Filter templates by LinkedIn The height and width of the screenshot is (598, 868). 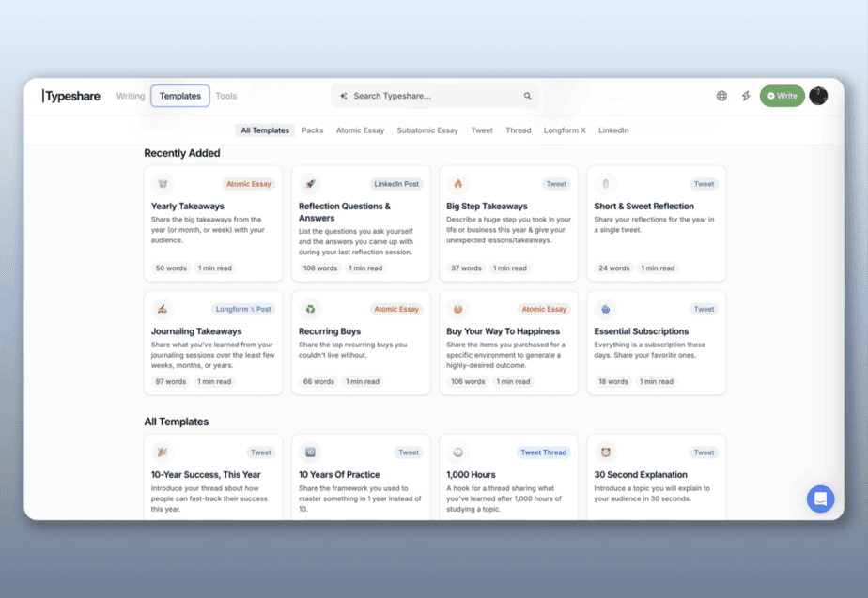[x=613, y=130]
